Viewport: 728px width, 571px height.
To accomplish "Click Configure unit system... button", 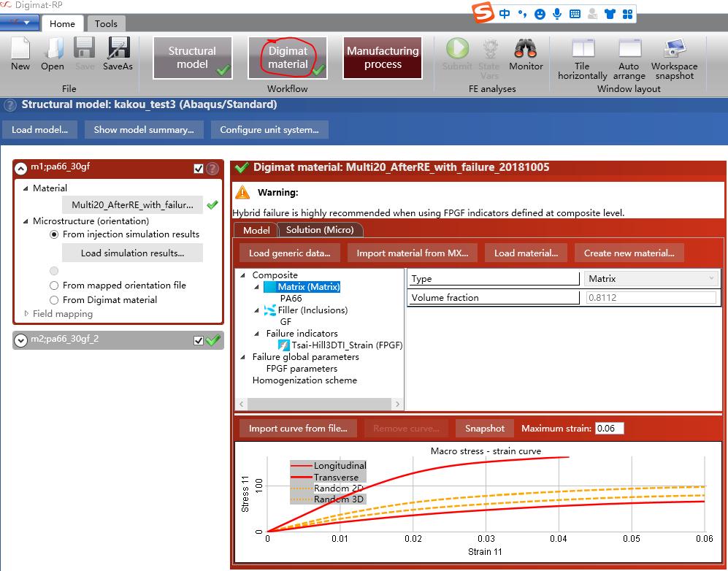I will click(x=269, y=130).
